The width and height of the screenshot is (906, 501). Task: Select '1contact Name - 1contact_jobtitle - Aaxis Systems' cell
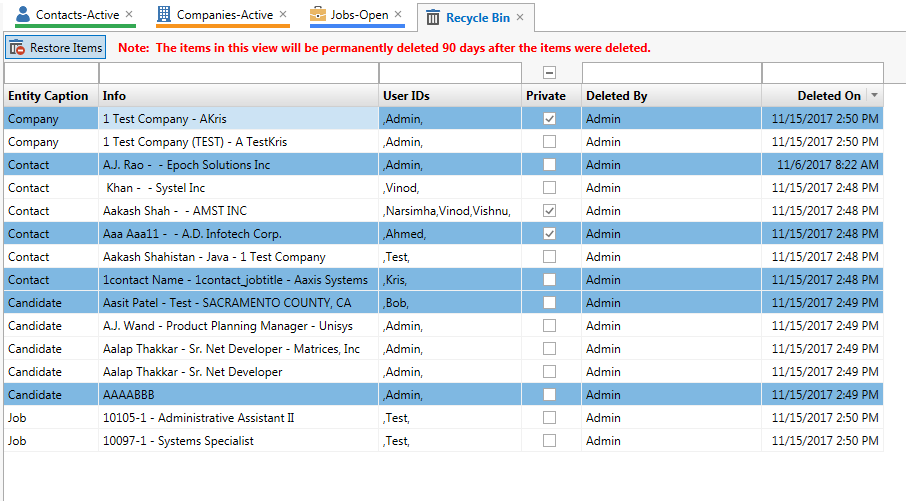pos(239,280)
